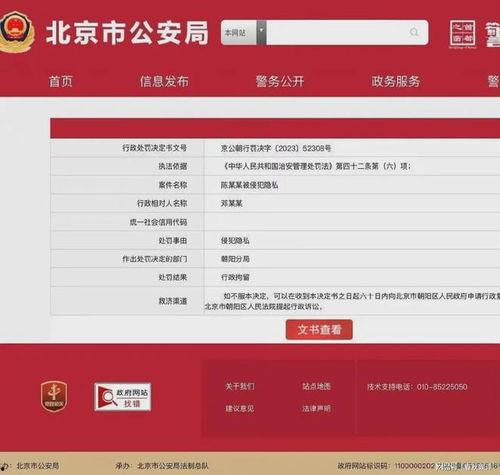The height and width of the screenshot is (475, 500).
Task: Select decision number 京公朝行罚决字〔2023〕52308号
Action: 276,148
